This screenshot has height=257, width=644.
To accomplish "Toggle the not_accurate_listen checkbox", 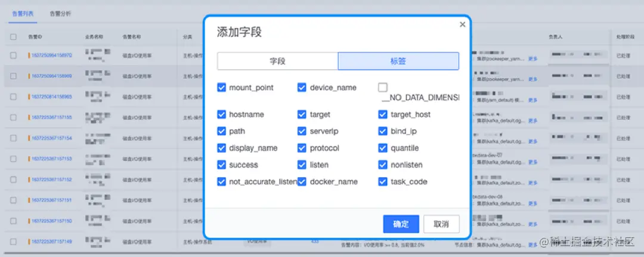I will pyautogui.click(x=221, y=181).
